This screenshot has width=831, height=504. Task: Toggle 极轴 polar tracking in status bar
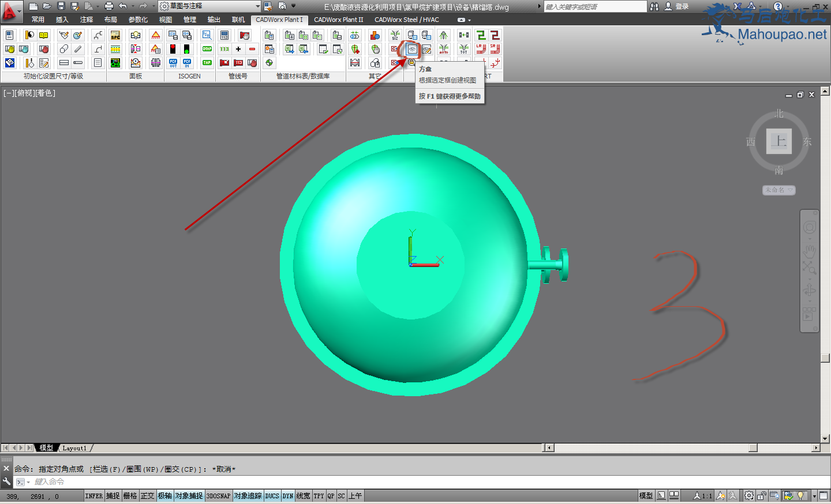pyautogui.click(x=165, y=496)
